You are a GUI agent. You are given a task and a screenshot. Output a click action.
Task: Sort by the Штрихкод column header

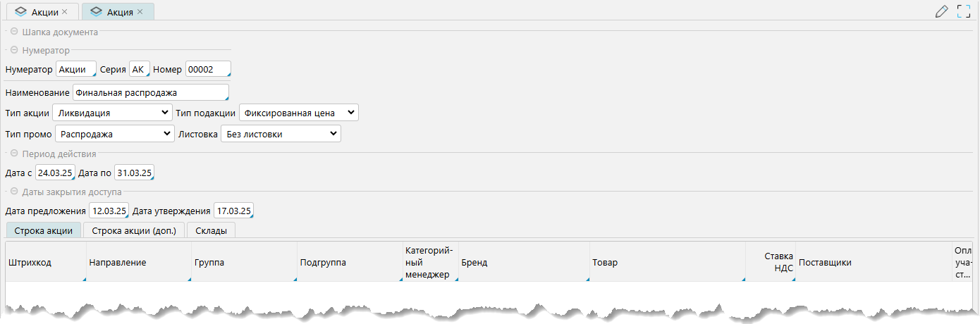click(45, 263)
